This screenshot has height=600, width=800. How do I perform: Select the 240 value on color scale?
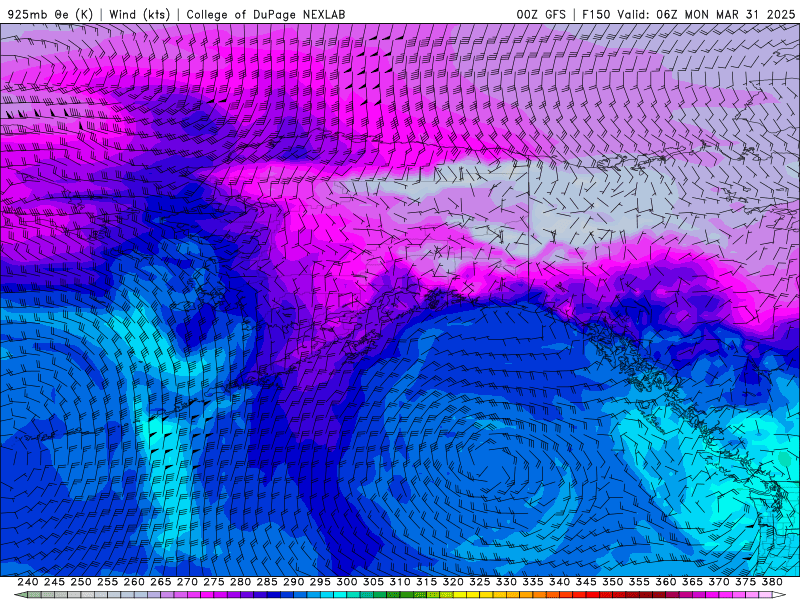point(28,582)
